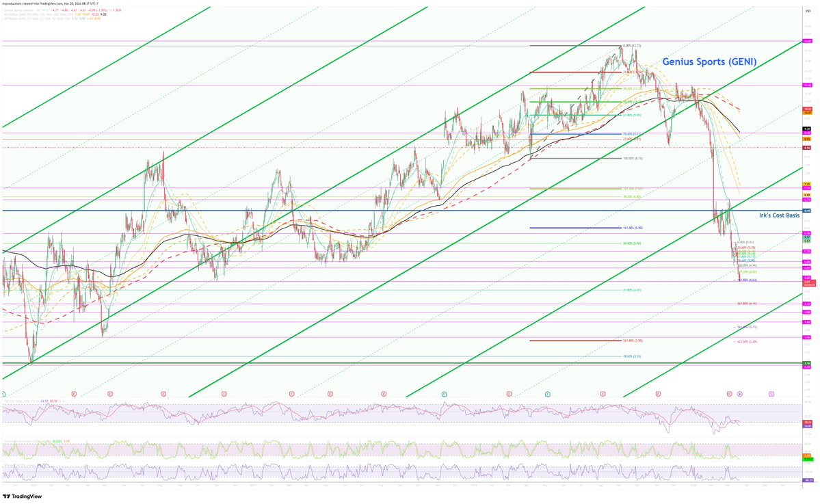Click the 9.20 black price axis label
Viewport: 820px width, 504px height.
(x=807, y=129)
